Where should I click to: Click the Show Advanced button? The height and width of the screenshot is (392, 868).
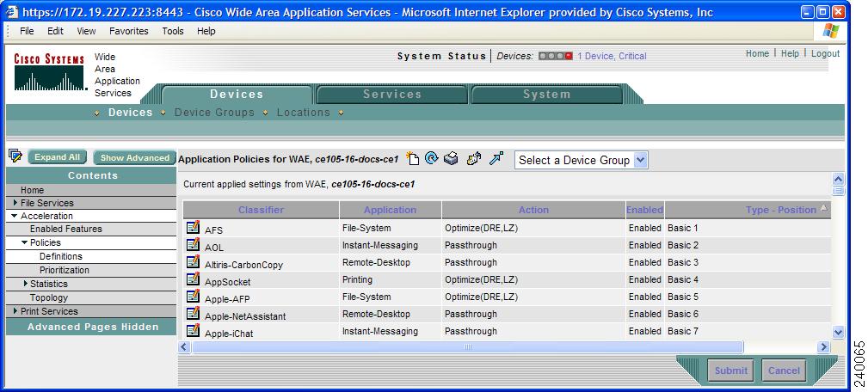pos(134,157)
